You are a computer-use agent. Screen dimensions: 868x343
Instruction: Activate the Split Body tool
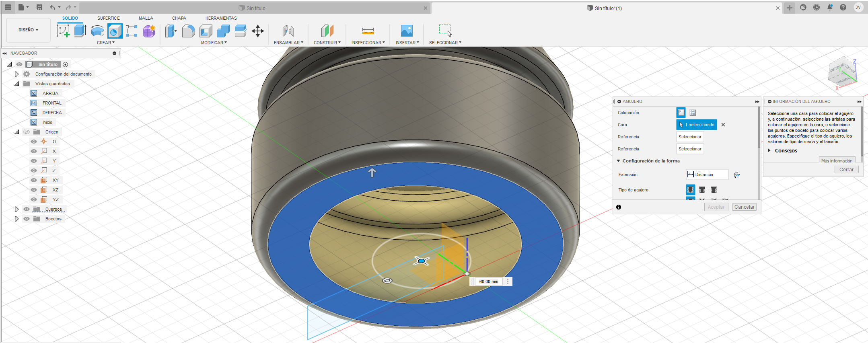241,31
